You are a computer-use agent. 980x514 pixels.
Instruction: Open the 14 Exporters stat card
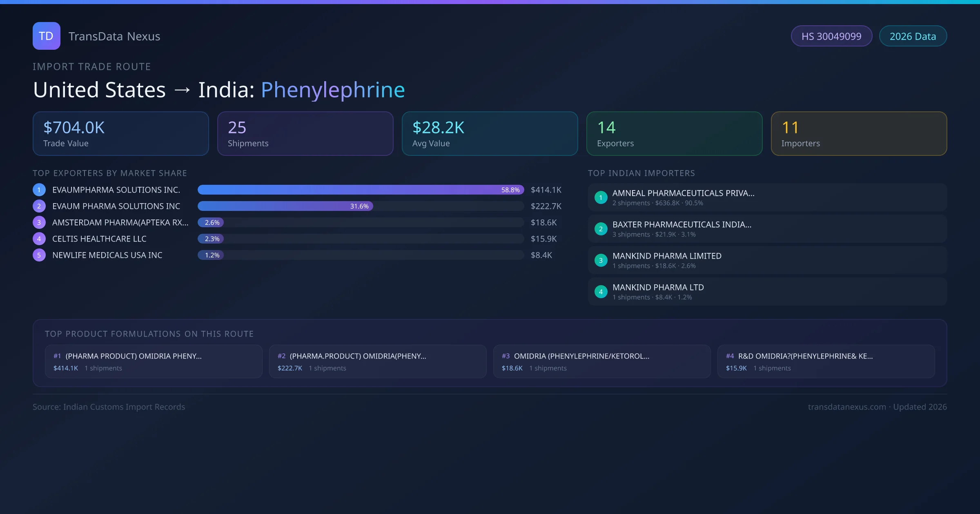[674, 134]
